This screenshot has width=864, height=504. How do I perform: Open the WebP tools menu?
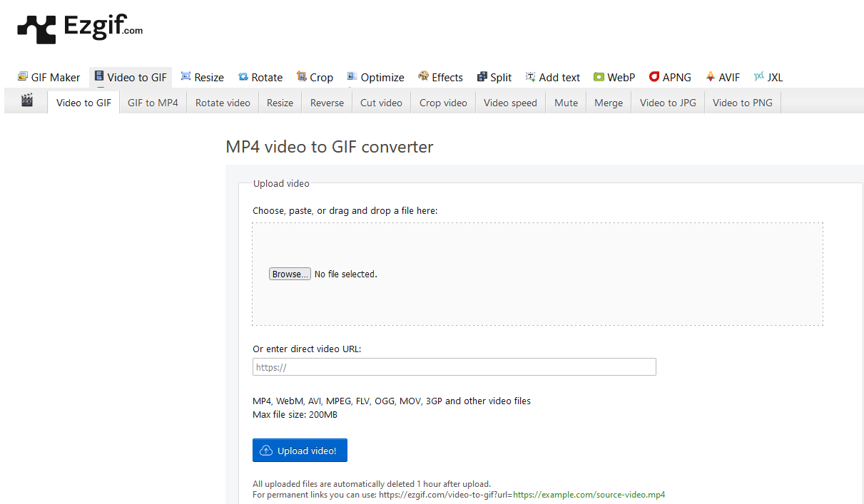tap(614, 77)
